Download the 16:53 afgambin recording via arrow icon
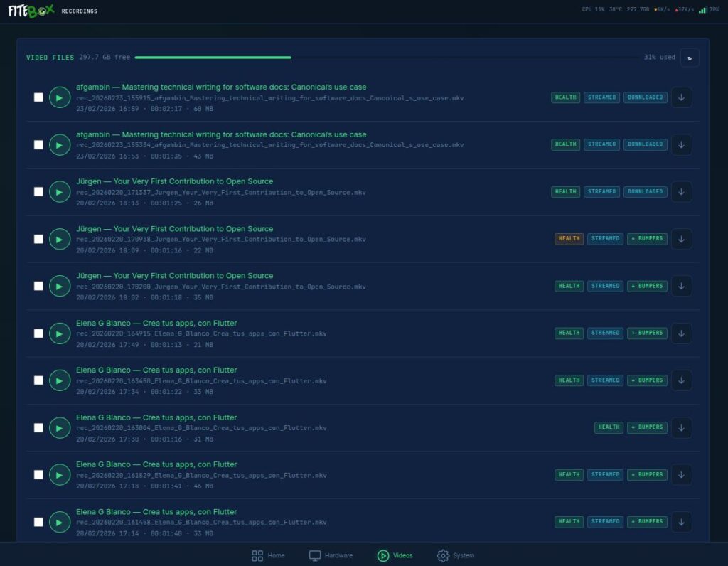The image size is (728, 566). click(681, 144)
